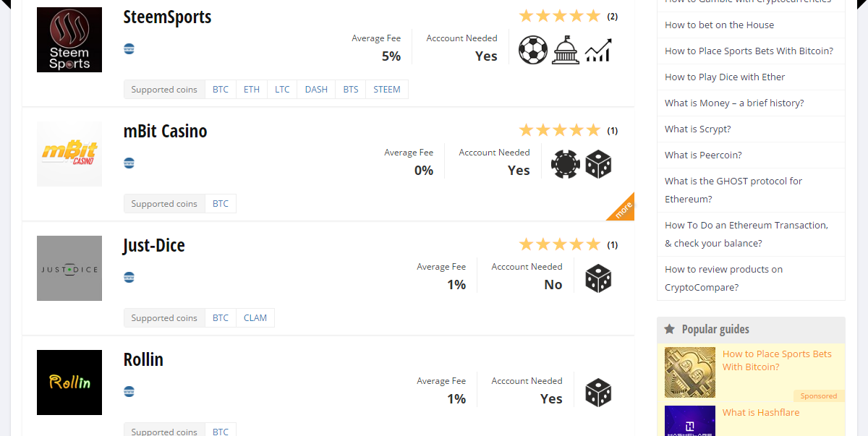Click the Just-Dice logo thumbnail
This screenshot has width=868, height=436.
click(69, 268)
